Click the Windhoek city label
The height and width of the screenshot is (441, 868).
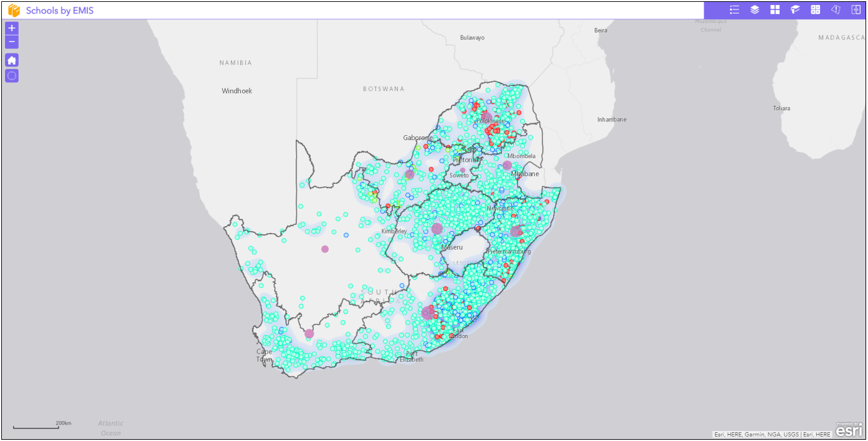click(x=237, y=91)
